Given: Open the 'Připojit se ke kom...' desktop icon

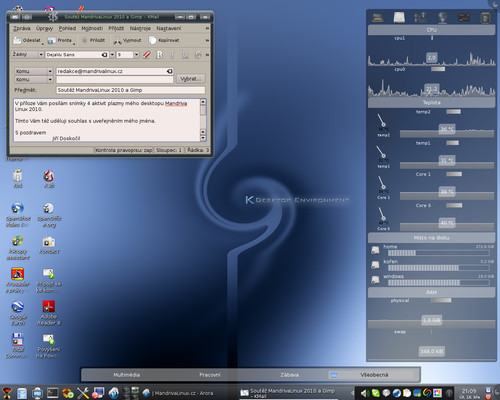Looking at the screenshot, I should 49,274.
